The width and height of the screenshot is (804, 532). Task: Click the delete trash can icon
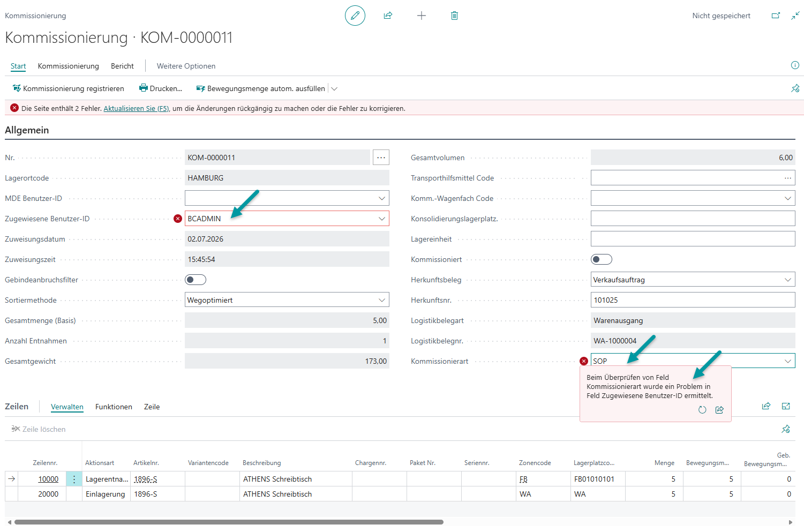(x=454, y=16)
